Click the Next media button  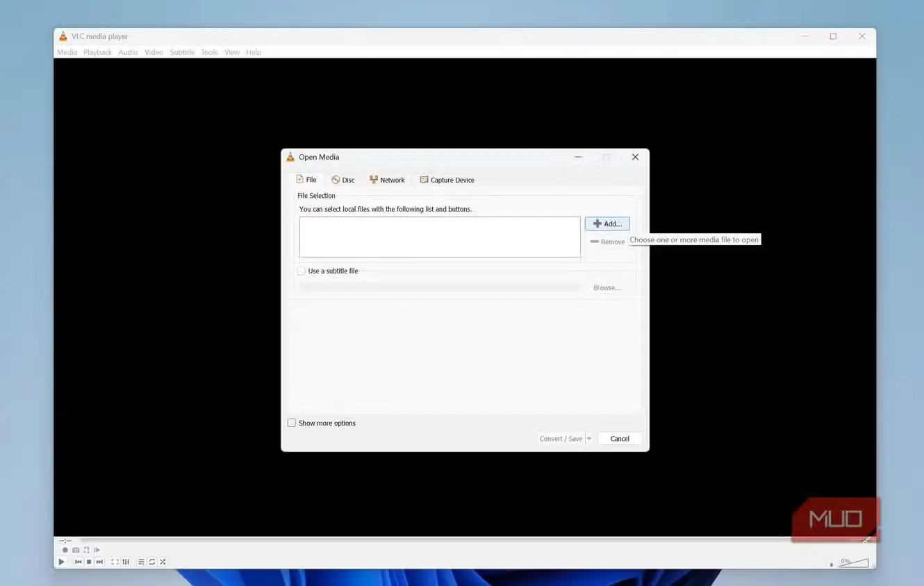(99, 562)
